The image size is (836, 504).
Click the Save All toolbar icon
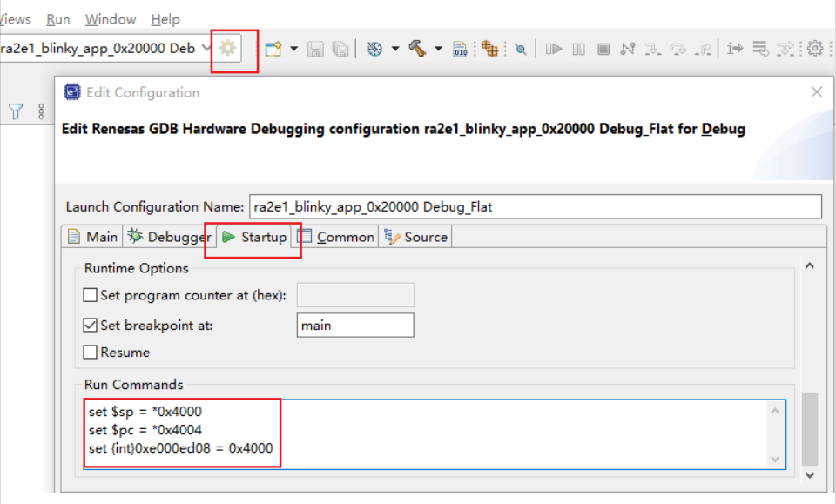point(340,49)
